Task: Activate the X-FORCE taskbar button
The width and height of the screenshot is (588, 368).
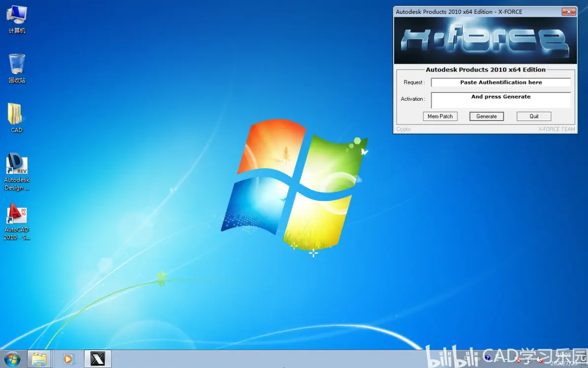Action: click(x=98, y=360)
